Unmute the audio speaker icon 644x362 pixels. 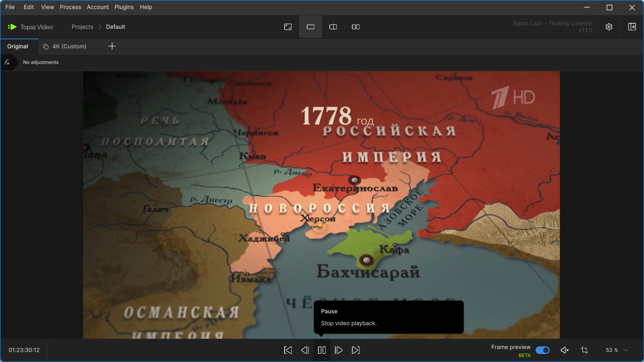tap(564, 350)
